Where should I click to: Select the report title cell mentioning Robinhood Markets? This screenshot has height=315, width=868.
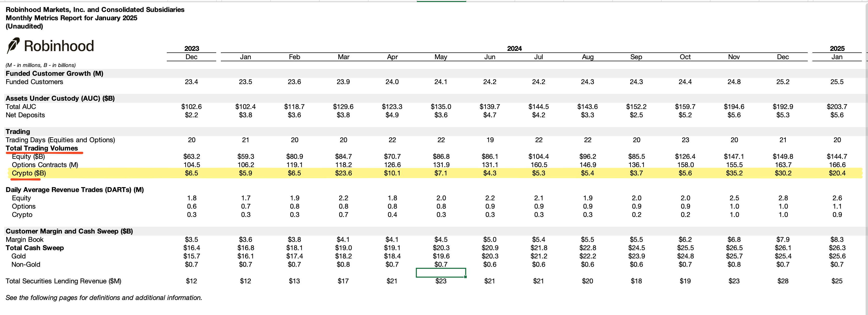tap(95, 10)
